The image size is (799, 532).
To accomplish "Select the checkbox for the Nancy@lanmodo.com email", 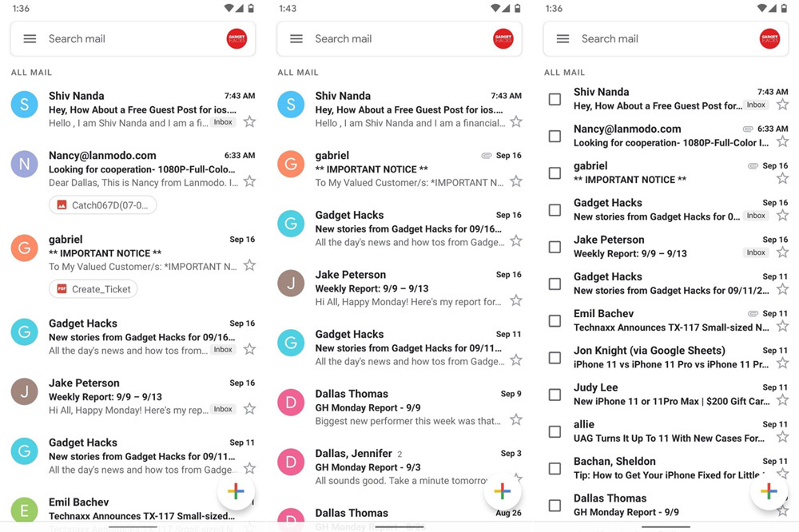I will pyautogui.click(x=555, y=137).
